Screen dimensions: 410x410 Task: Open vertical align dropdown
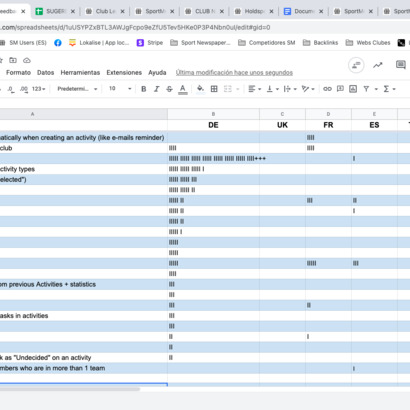click(273, 89)
